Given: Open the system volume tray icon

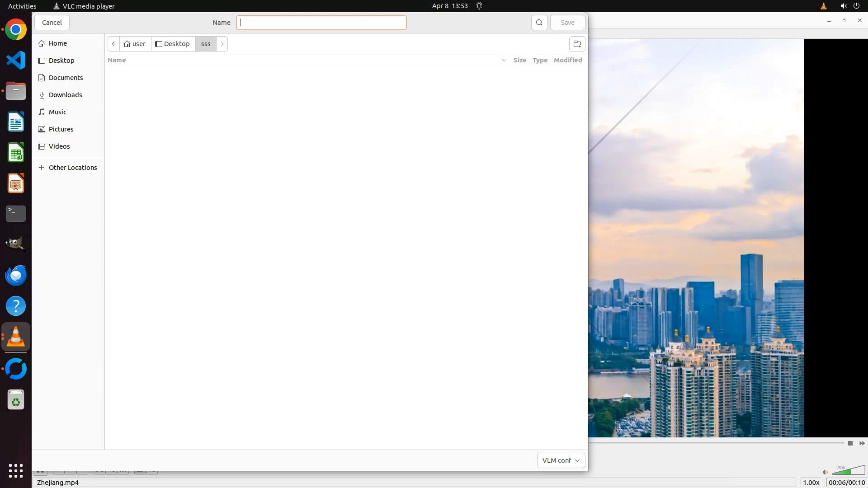Looking at the screenshot, I should [843, 6].
